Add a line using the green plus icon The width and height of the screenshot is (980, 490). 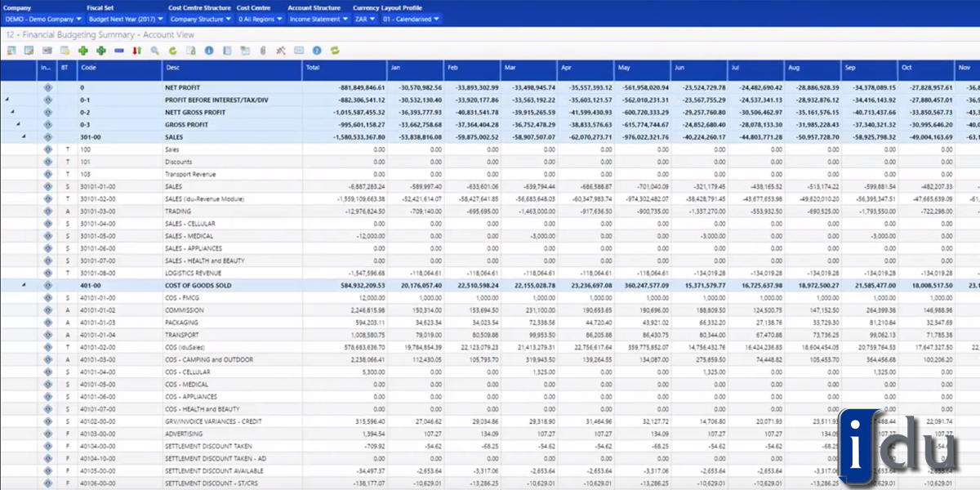point(84,50)
